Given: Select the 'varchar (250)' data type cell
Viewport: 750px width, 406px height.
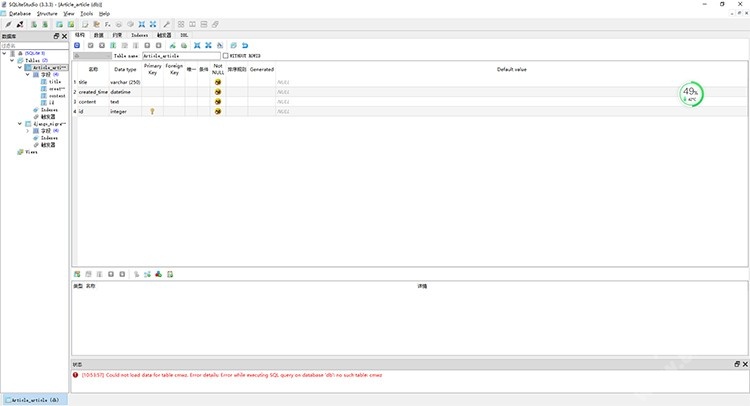Looking at the screenshot, I should click(x=125, y=82).
